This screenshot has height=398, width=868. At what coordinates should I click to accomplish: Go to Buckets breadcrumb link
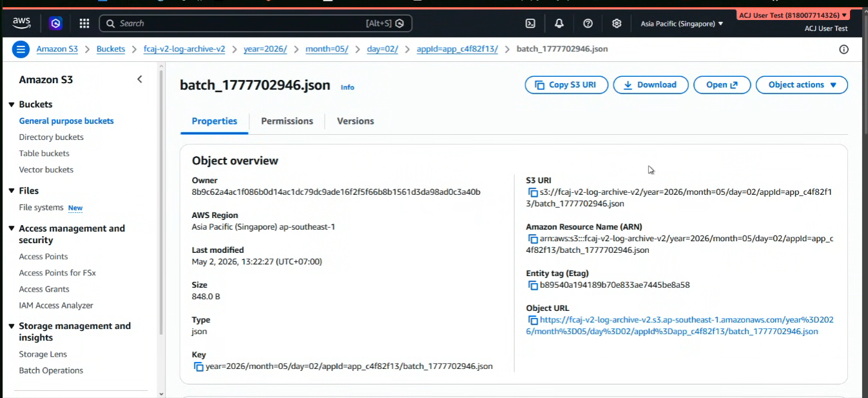pyautogui.click(x=111, y=49)
